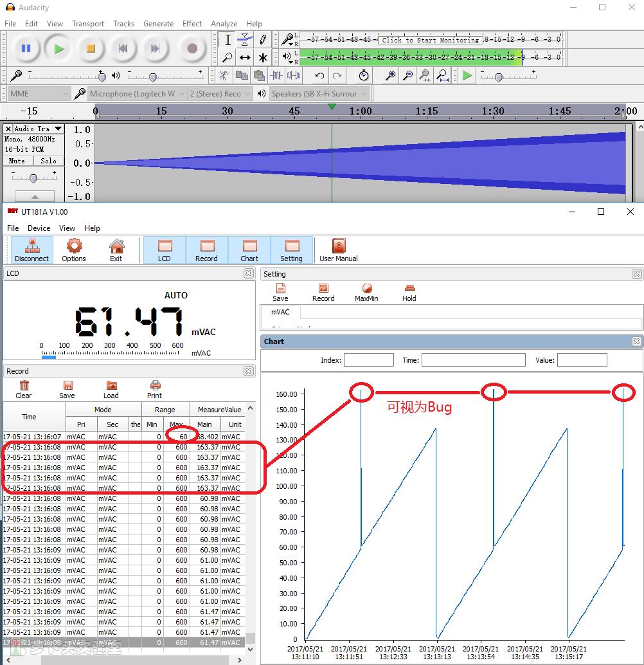
Task: Select the Draw pencil tool
Action: 263,40
